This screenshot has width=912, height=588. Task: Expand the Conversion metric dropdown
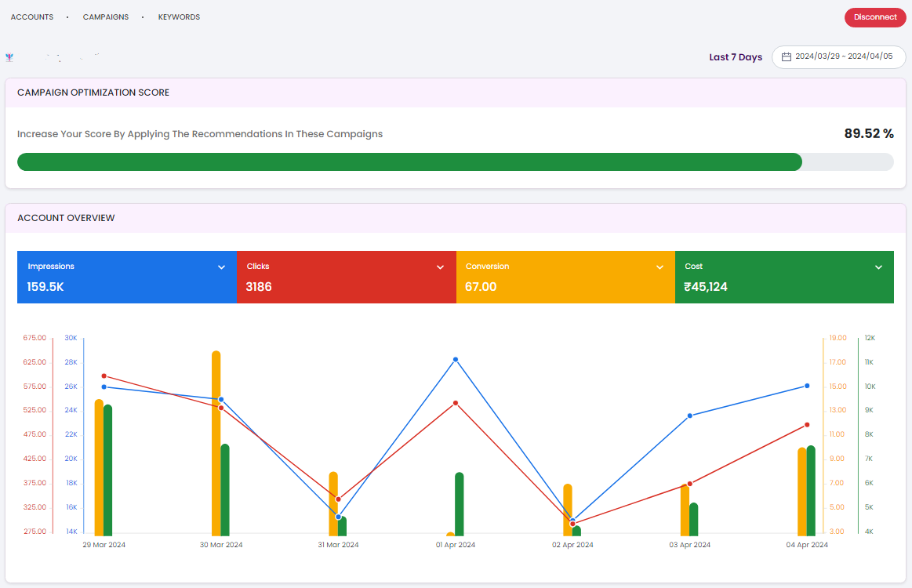(x=659, y=266)
